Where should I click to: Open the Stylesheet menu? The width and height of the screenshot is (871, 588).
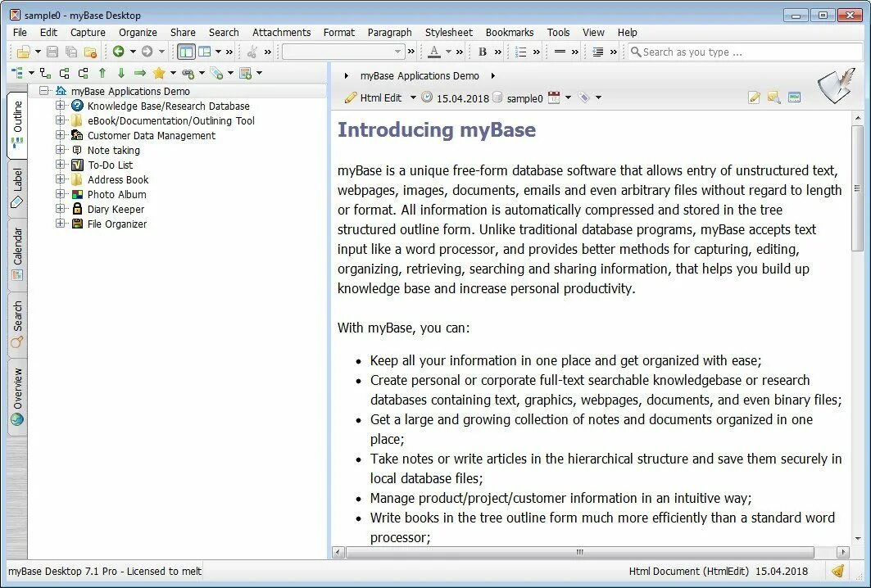pos(449,32)
